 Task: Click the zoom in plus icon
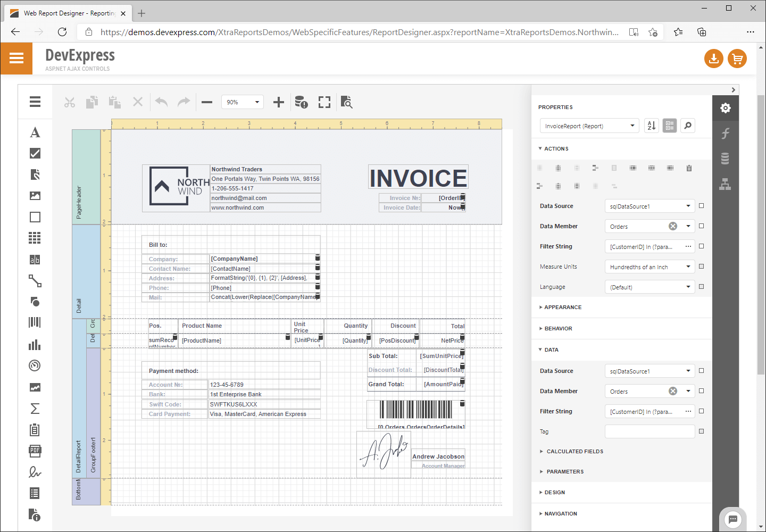click(x=278, y=102)
